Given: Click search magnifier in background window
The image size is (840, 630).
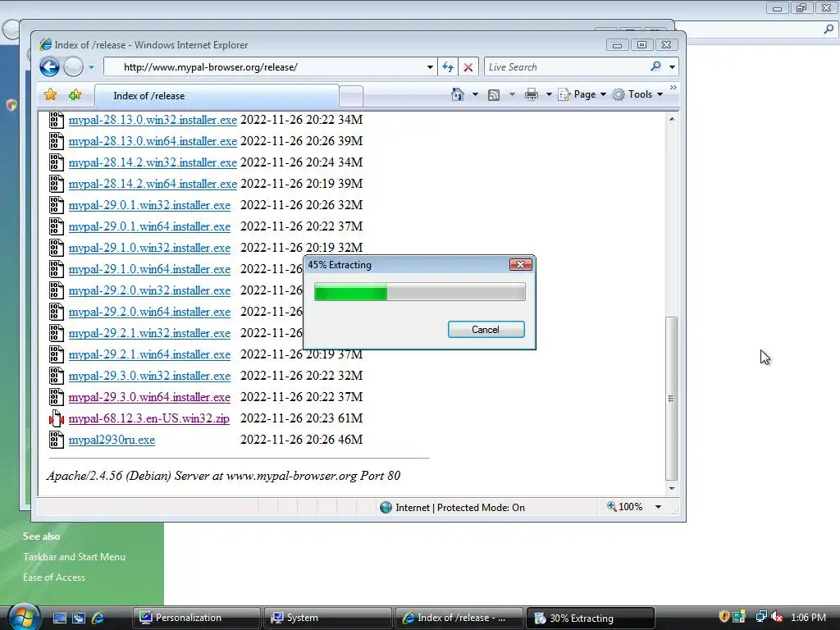Looking at the screenshot, I should click(x=829, y=29).
